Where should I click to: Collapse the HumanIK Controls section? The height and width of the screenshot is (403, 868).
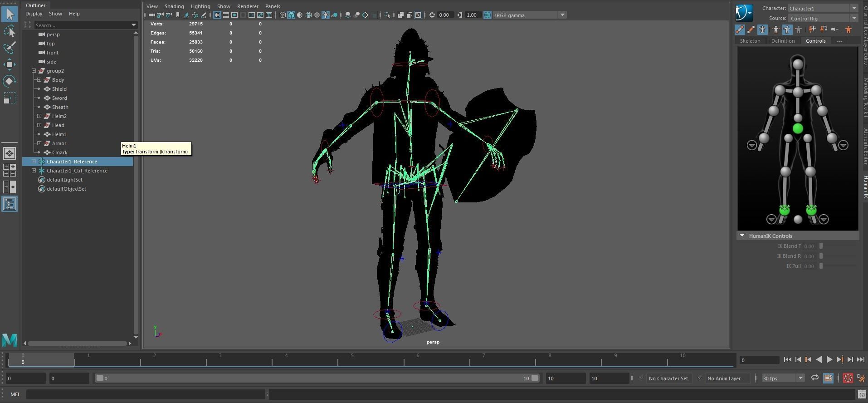point(742,236)
